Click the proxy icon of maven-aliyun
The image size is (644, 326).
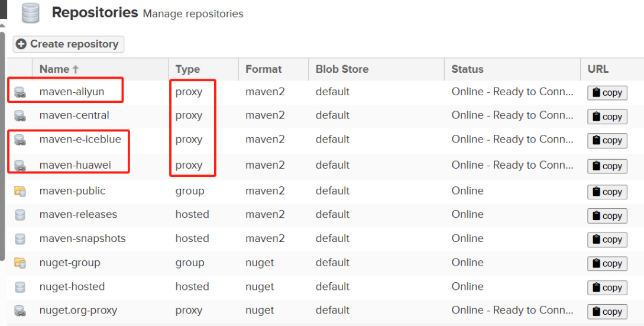[20, 92]
